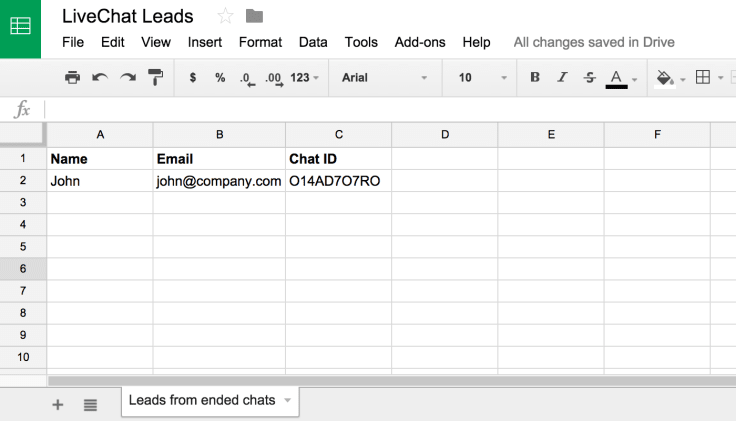Click the john@company.com cell
The image size is (736, 421).
[219, 181]
